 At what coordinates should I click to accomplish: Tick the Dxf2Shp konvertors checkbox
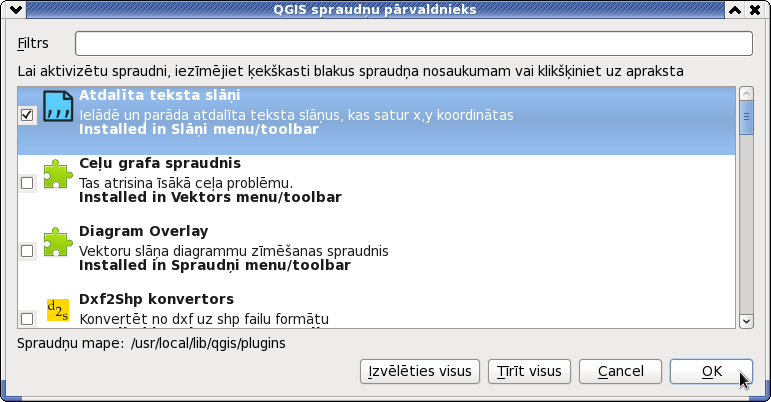pos(27,318)
